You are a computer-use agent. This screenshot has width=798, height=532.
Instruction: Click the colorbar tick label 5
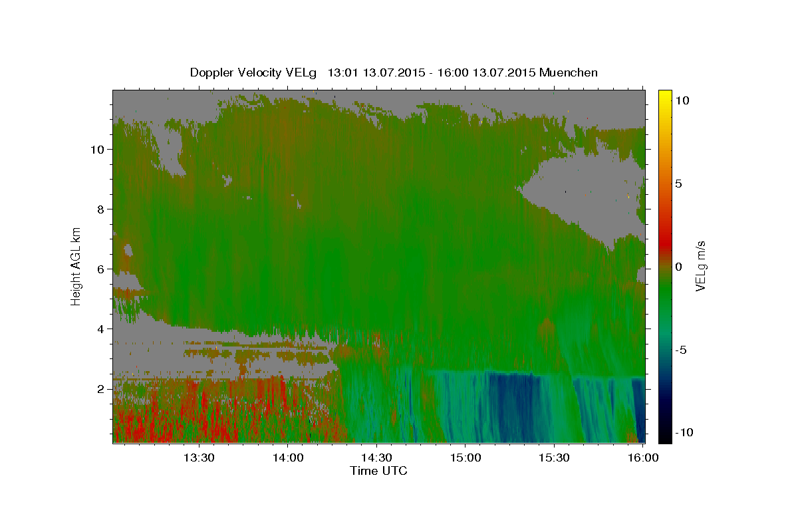(679, 183)
